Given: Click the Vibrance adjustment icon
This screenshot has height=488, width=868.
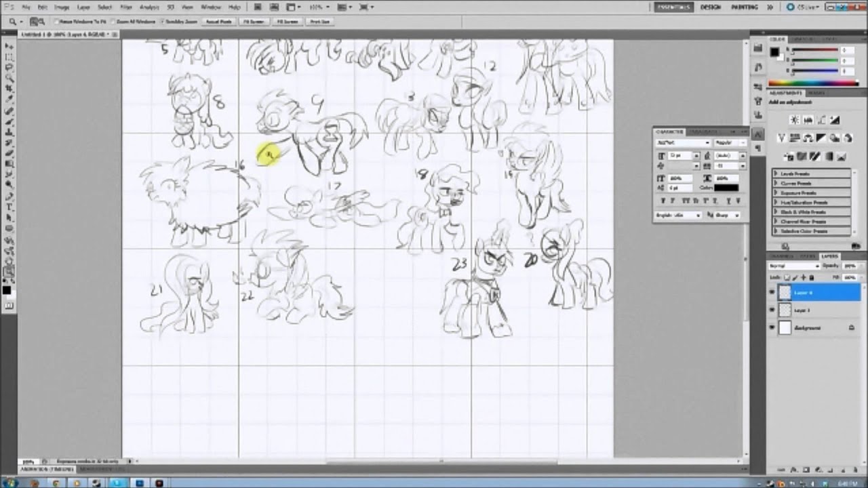Looking at the screenshot, I should [x=782, y=138].
